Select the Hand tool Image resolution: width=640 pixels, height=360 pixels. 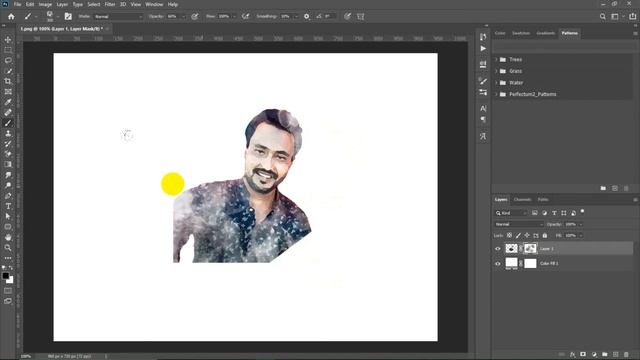8,238
